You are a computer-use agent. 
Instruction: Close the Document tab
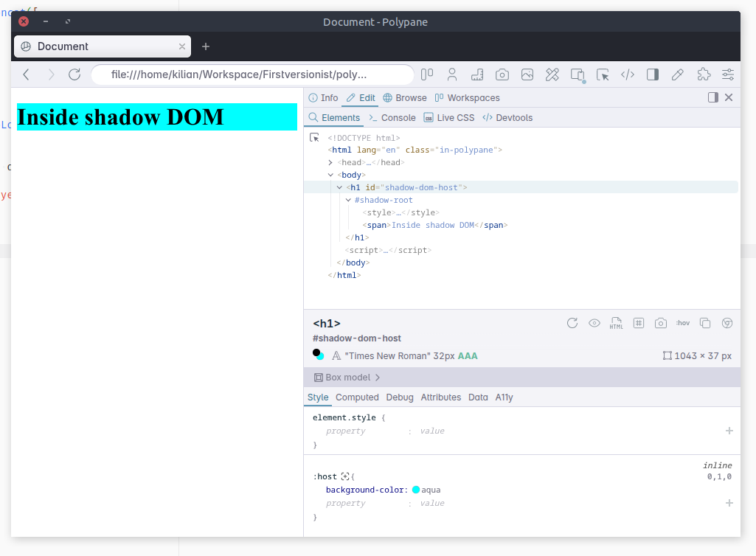pyautogui.click(x=181, y=46)
